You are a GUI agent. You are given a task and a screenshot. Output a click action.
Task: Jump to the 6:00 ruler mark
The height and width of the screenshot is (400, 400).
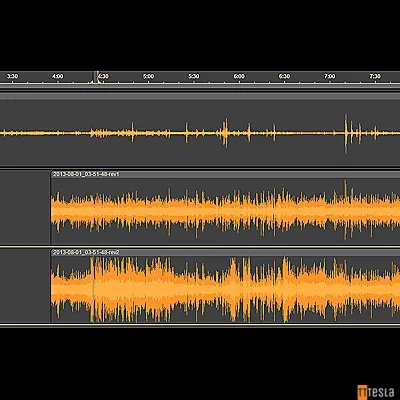click(239, 76)
